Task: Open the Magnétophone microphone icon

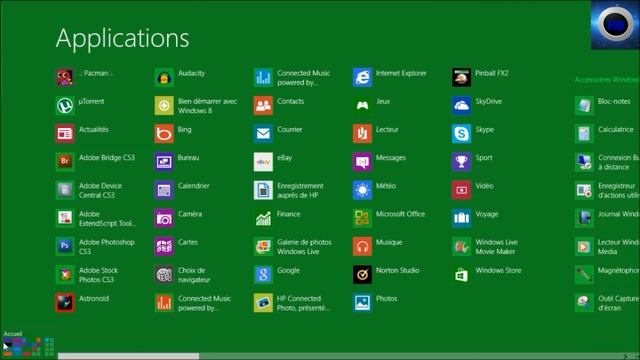Action: pos(584,274)
